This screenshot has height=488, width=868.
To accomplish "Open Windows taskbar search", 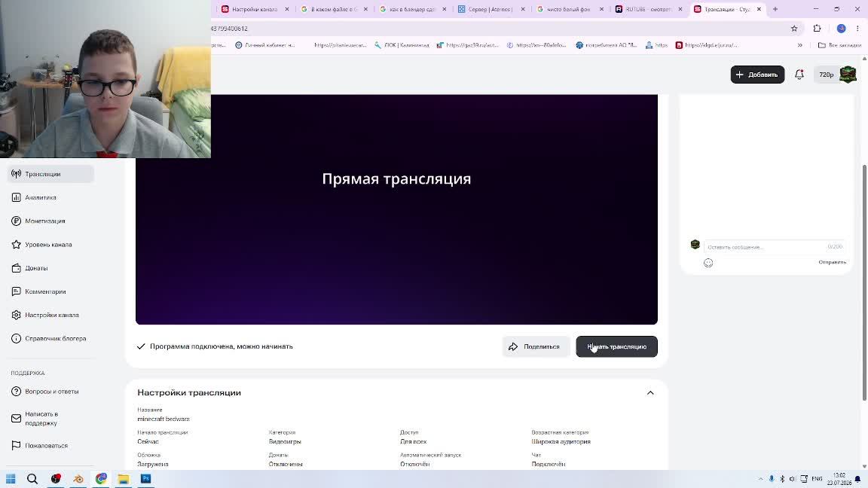I will click(x=32, y=479).
